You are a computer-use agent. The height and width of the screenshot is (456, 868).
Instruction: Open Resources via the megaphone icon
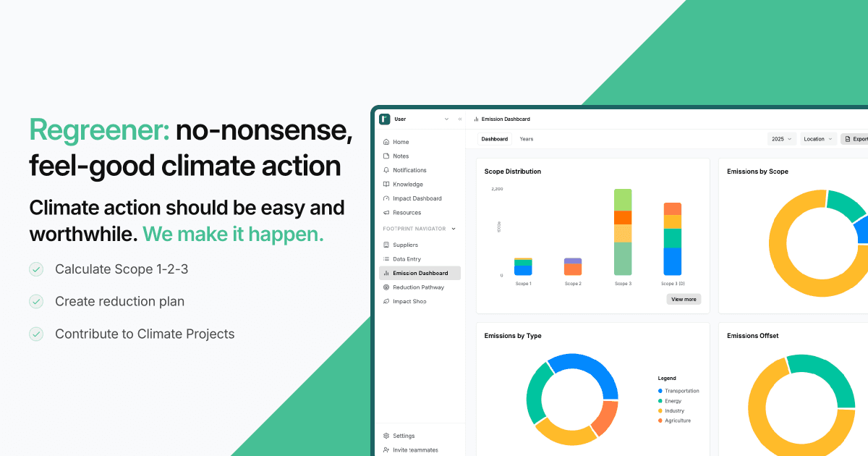[386, 213]
